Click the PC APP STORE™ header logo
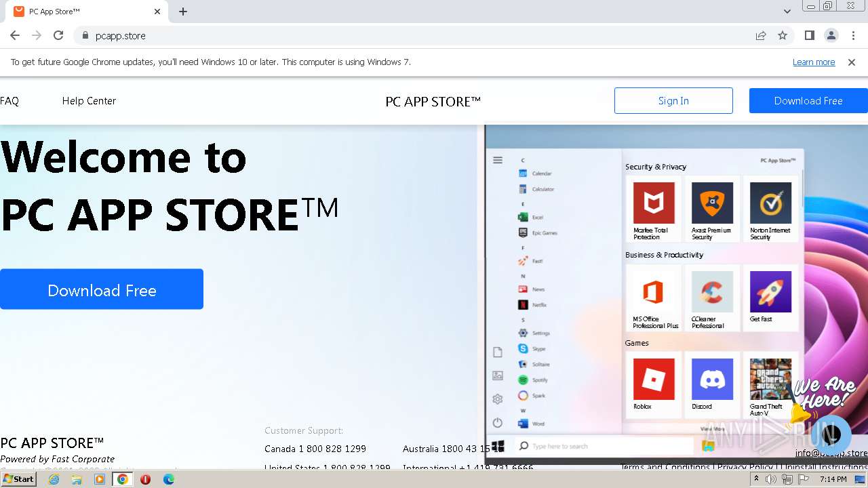The image size is (868, 488). pyautogui.click(x=433, y=102)
